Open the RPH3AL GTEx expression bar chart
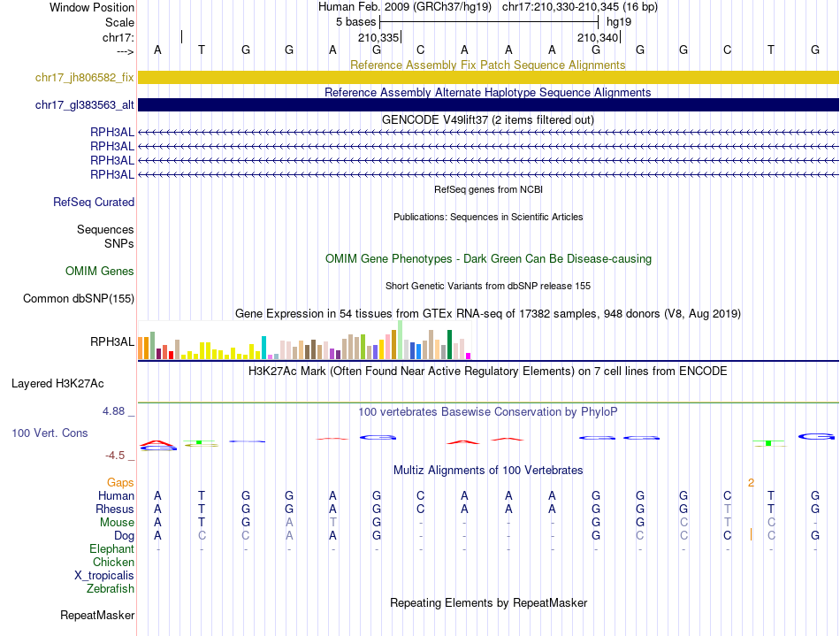This screenshot has width=840, height=636. coord(304,341)
